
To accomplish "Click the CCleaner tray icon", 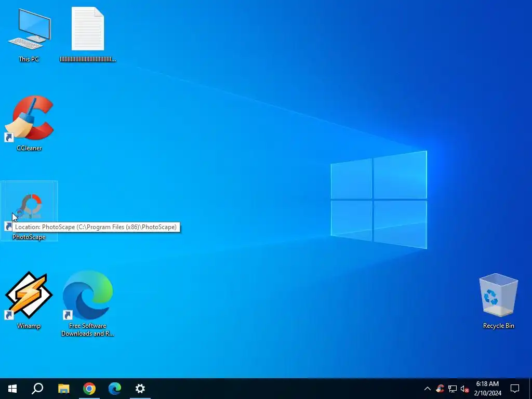I will (x=440, y=389).
